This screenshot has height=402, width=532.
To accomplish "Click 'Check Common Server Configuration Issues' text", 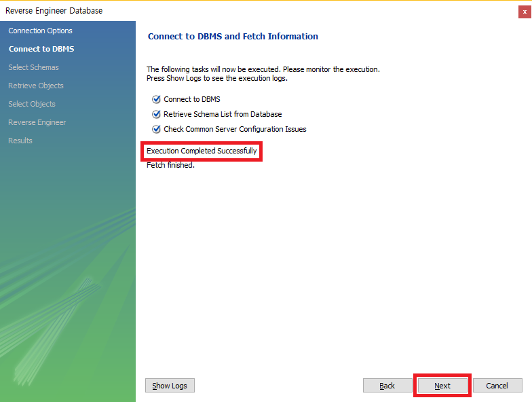I will (x=235, y=129).
